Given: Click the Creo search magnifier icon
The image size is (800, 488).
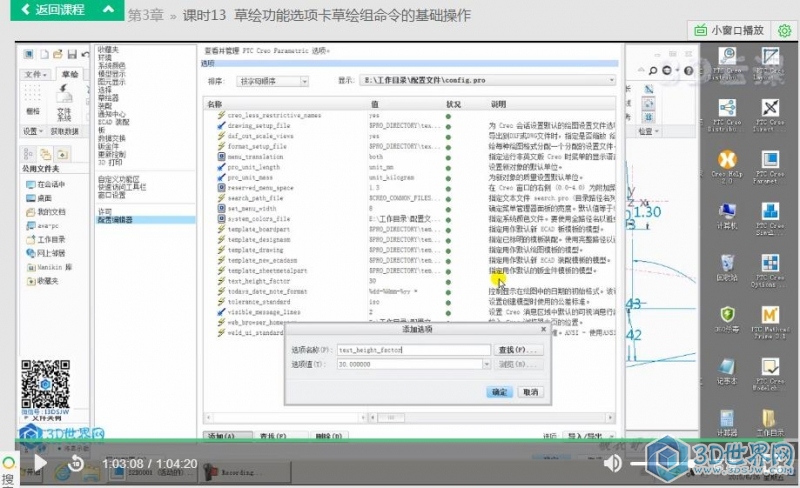Looking at the screenshot, I should (653, 71).
